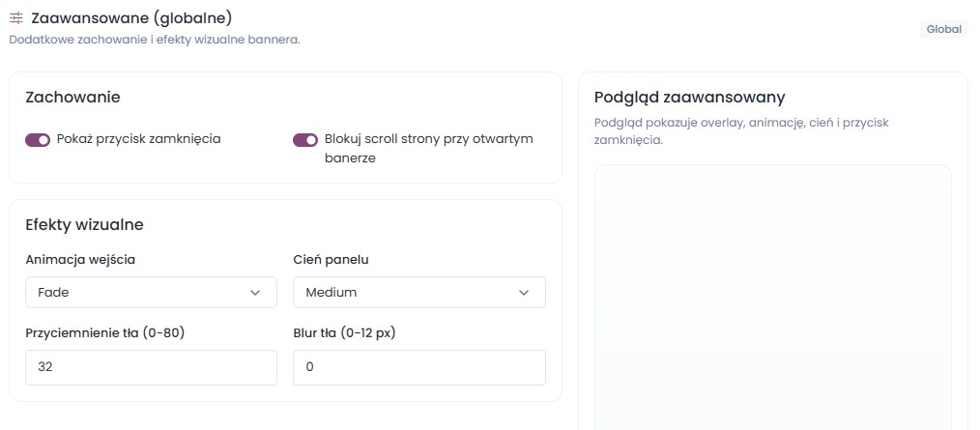Click the chevron arrow in Animacja wejścia
Image resolution: width=980 pixels, height=430 pixels.
coord(255,293)
